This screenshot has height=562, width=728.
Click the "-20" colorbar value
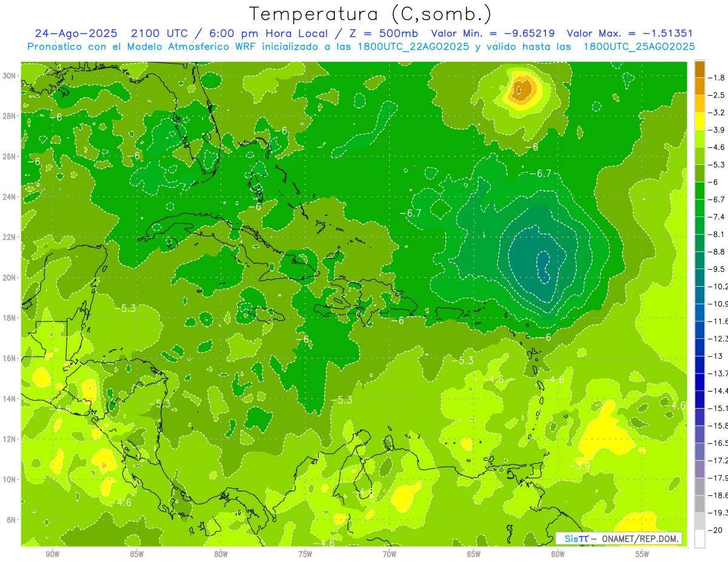pyautogui.click(x=715, y=530)
